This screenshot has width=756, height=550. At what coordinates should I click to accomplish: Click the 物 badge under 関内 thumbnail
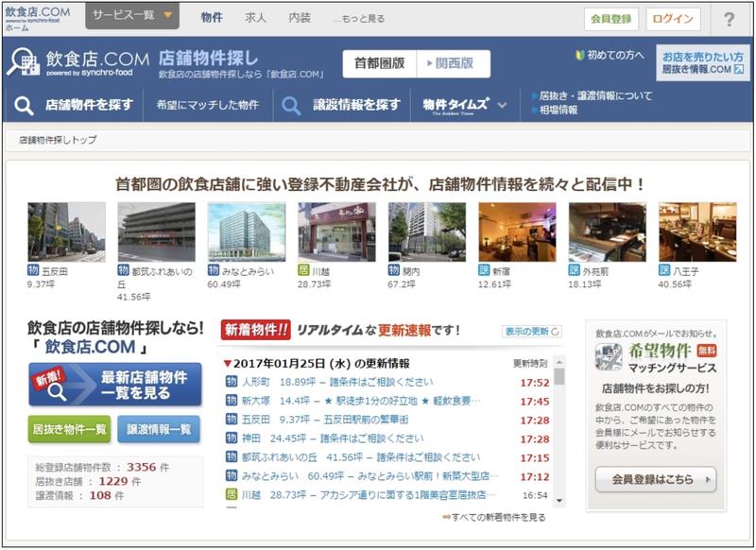pos(394,270)
